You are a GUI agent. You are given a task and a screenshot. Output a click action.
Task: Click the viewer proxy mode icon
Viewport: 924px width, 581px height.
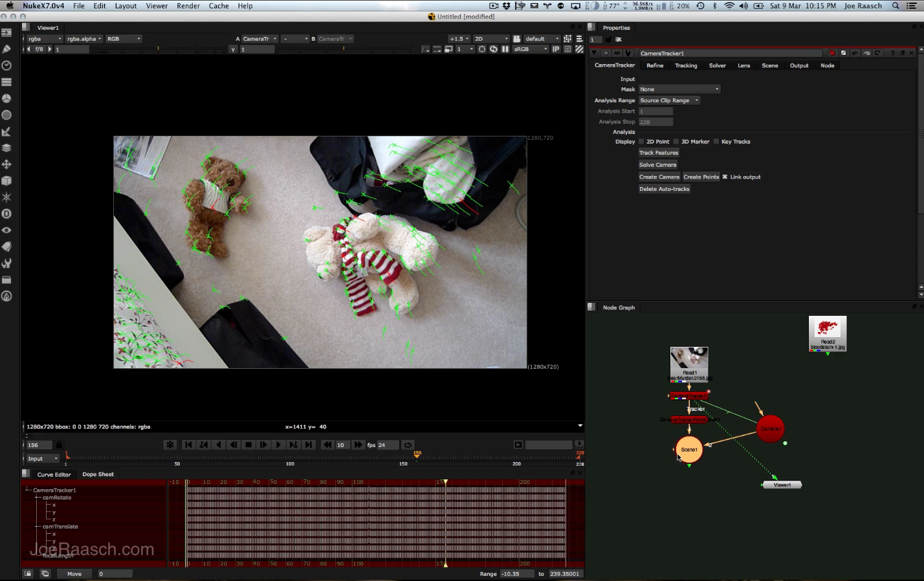coord(448,49)
